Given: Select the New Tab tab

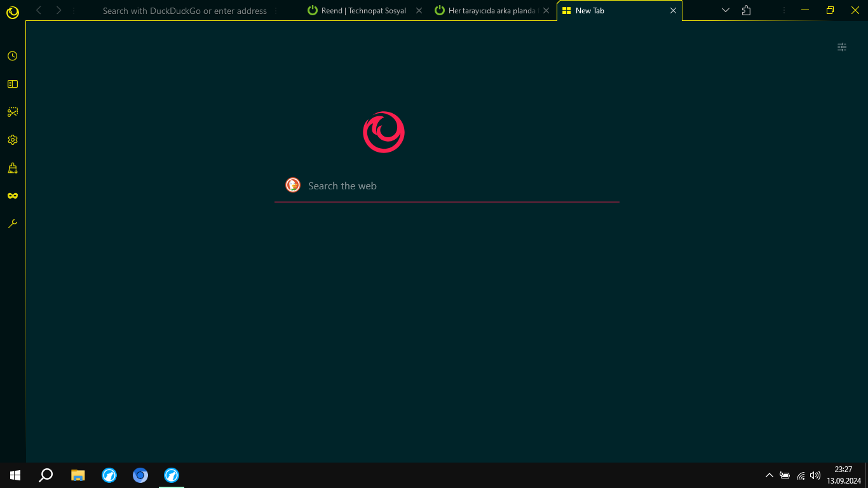Looking at the screenshot, I should pos(620,11).
